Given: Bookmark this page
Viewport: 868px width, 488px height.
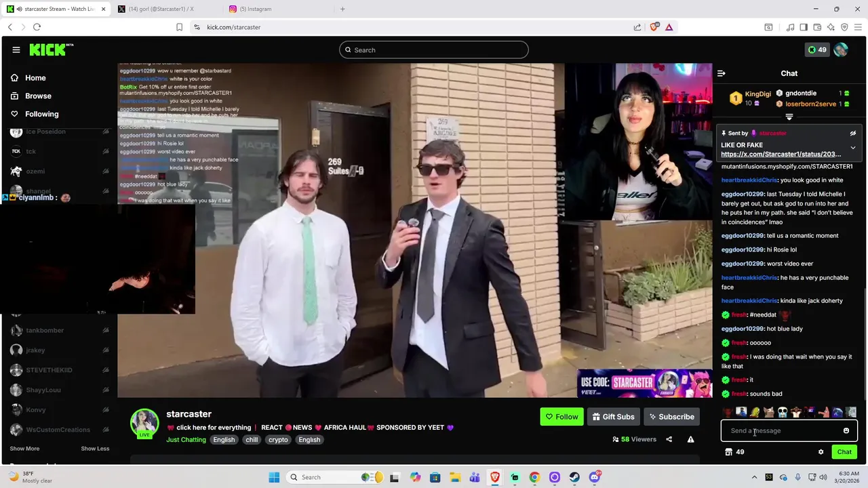Looking at the screenshot, I should pos(179,27).
